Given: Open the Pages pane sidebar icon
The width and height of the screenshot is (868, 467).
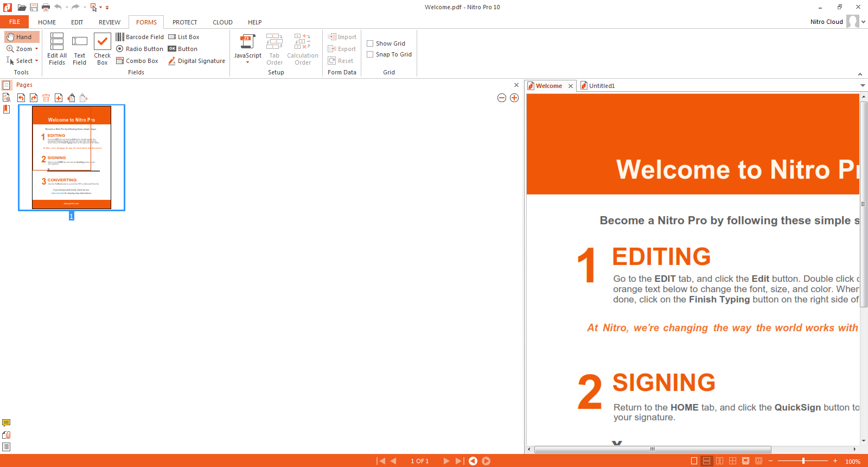Looking at the screenshot, I should pyautogui.click(x=7, y=85).
